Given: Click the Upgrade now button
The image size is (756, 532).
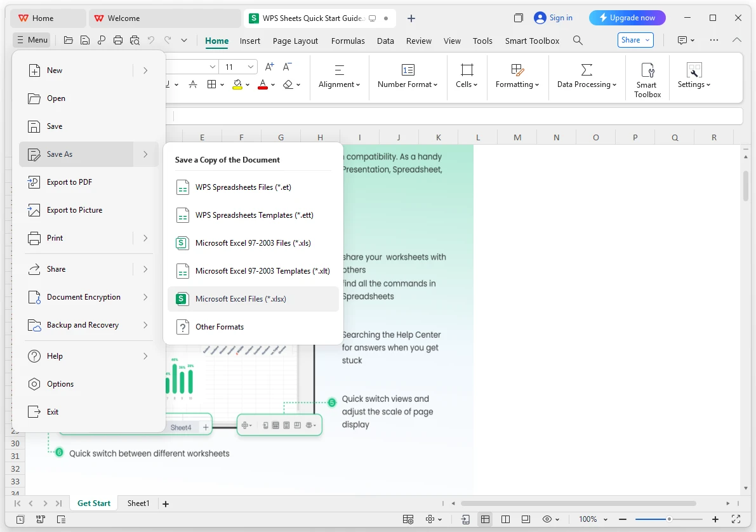Looking at the screenshot, I should point(627,18).
